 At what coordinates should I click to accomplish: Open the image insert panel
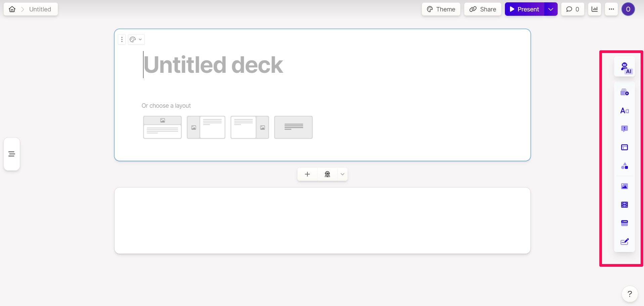(624, 186)
